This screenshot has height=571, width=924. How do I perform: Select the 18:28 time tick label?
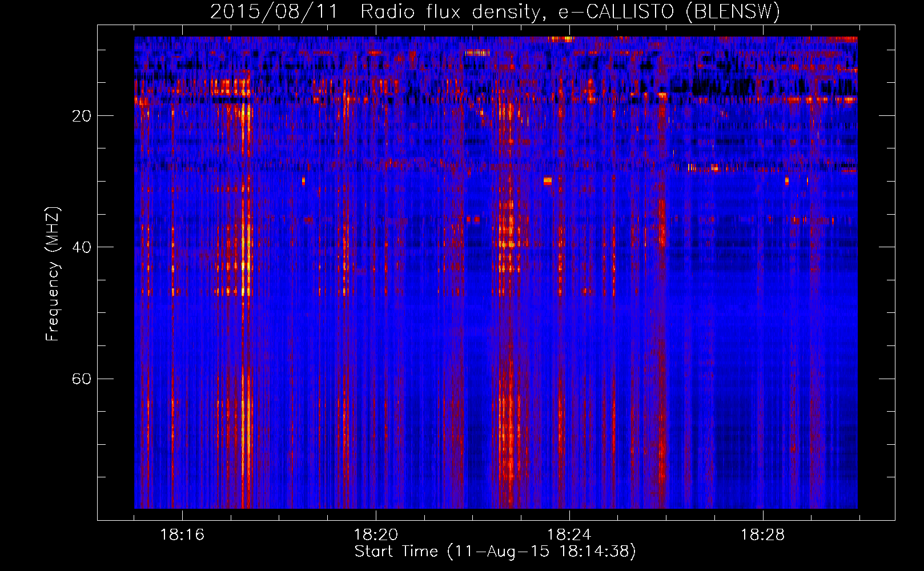(x=763, y=535)
